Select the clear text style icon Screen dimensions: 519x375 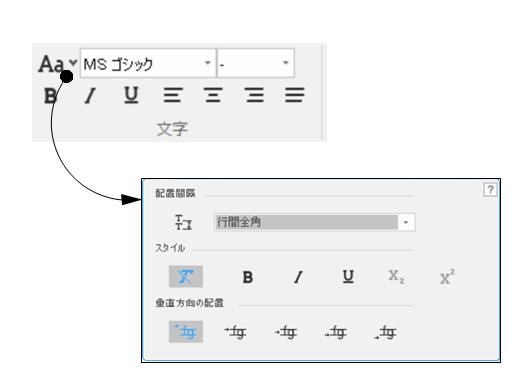(x=186, y=276)
